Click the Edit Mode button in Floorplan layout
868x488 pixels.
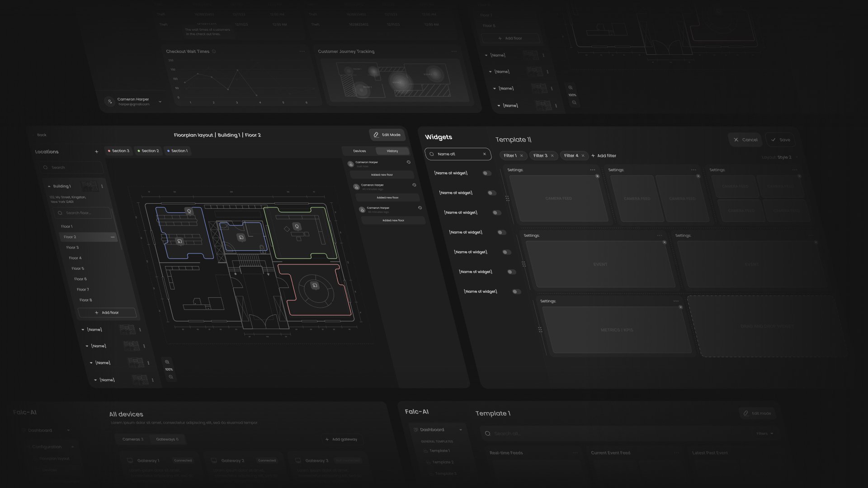[x=387, y=135]
